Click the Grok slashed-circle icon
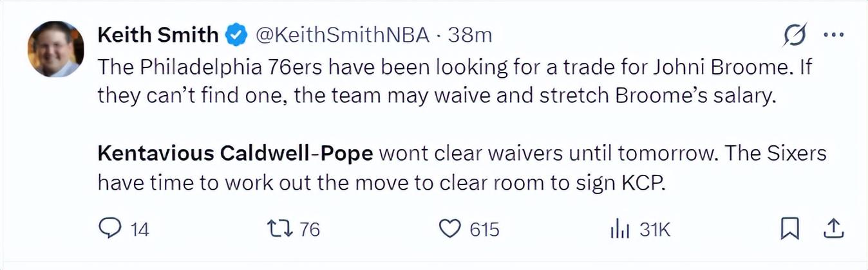Viewport: 868px width, 270px height. pyautogui.click(x=795, y=35)
